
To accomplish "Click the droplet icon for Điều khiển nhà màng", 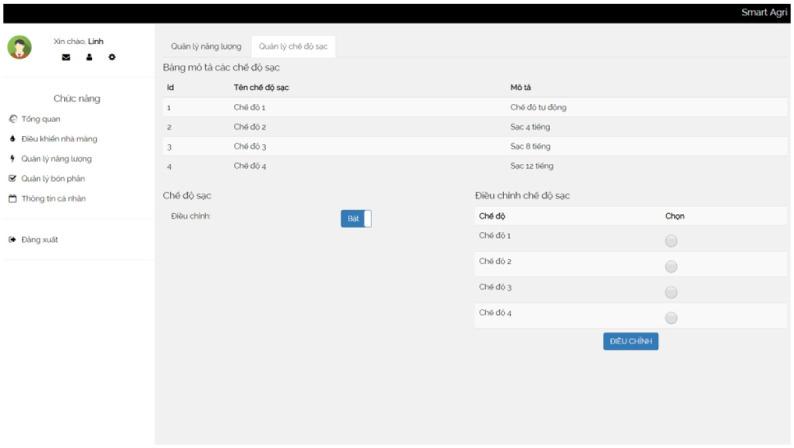I will [x=12, y=139].
